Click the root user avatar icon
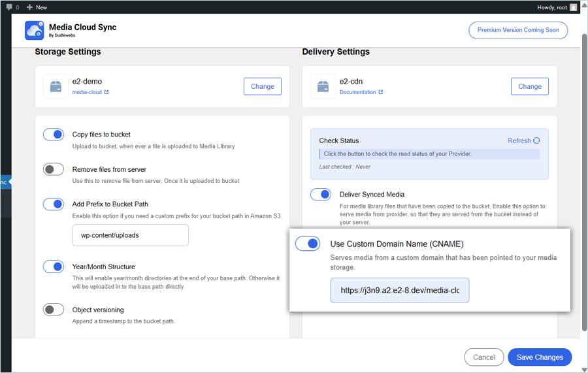 (573, 7)
